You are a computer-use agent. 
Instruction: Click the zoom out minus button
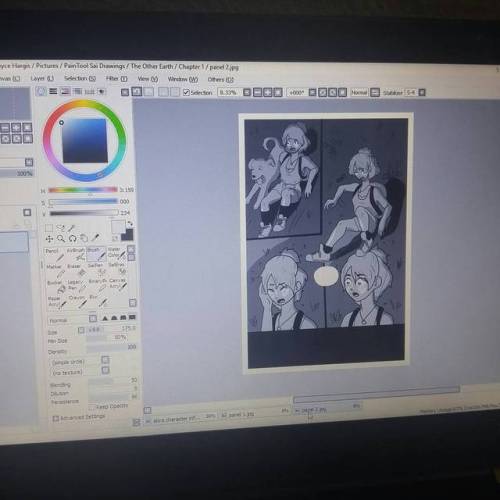pos(257,92)
